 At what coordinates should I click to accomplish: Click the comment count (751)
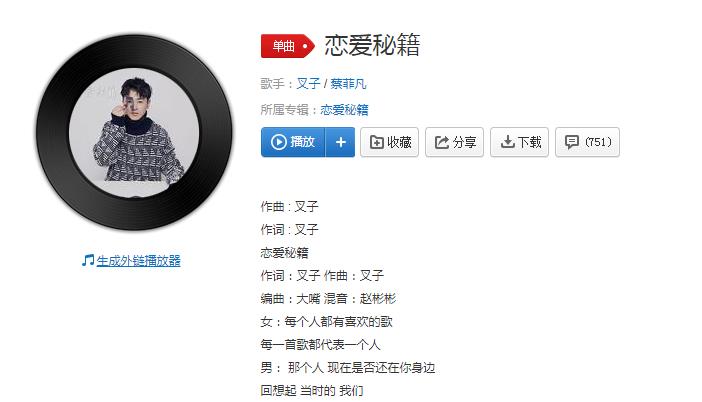coord(598,142)
